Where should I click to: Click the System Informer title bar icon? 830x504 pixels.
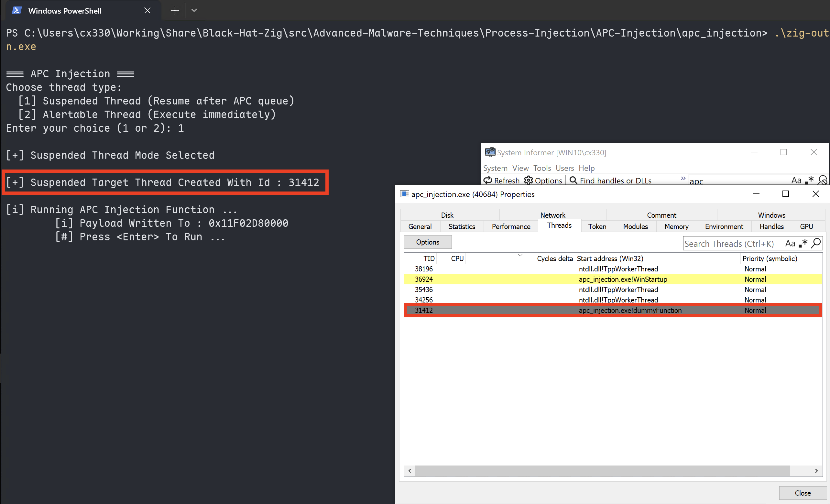[490, 152]
